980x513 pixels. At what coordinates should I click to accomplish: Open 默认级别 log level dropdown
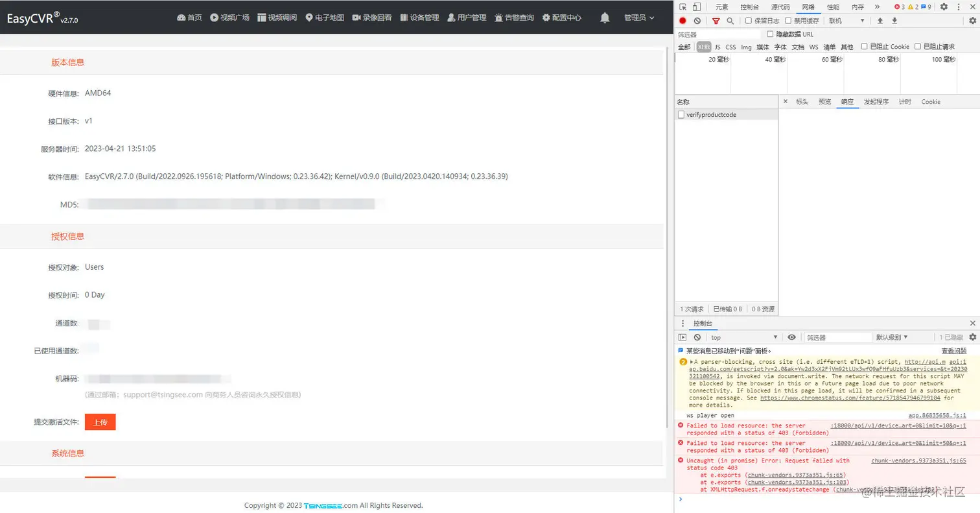click(892, 337)
